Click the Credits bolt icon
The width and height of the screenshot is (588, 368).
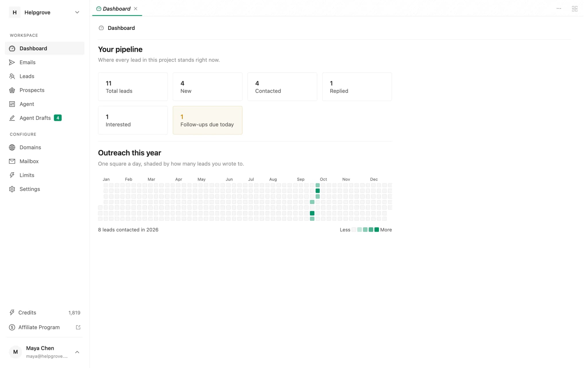coord(12,313)
